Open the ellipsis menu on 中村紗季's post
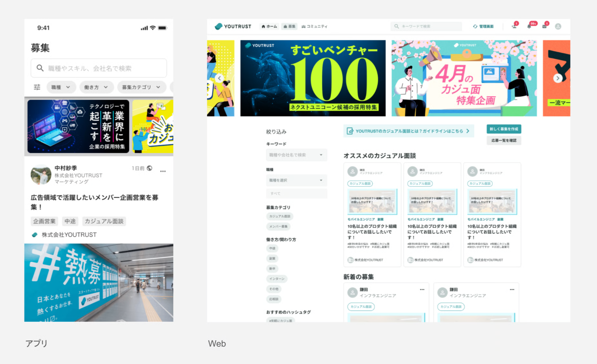Image resolution: width=597 pixels, height=364 pixels. (x=163, y=171)
